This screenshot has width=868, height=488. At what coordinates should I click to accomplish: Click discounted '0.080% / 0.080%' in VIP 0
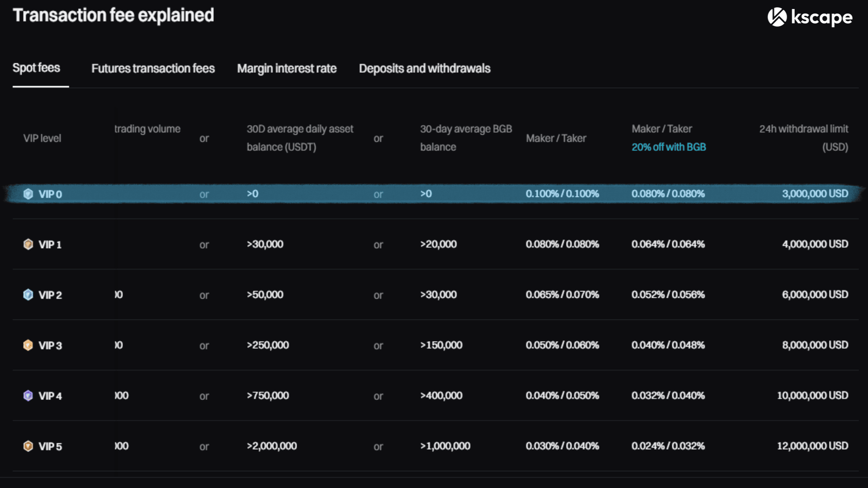coord(668,193)
